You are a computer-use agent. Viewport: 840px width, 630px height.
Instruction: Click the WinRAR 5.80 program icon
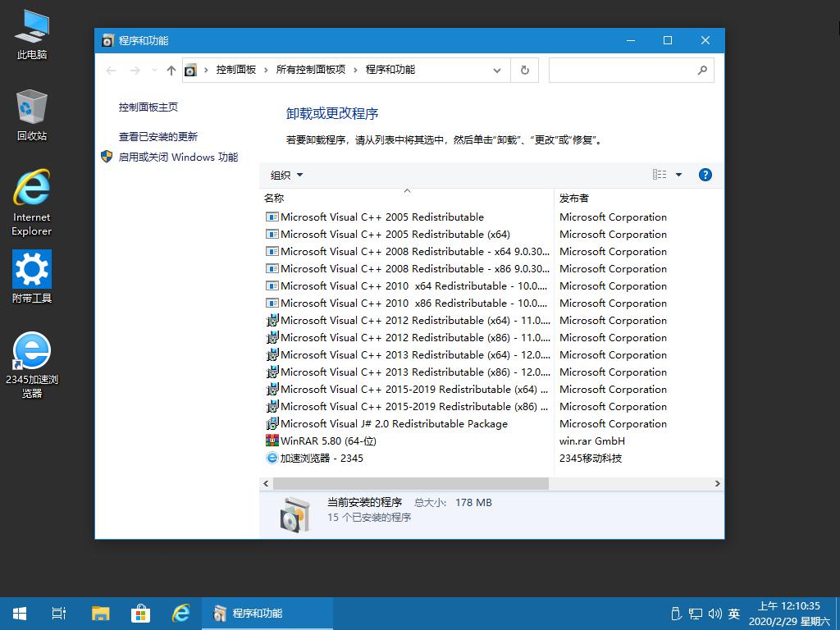coord(272,441)
